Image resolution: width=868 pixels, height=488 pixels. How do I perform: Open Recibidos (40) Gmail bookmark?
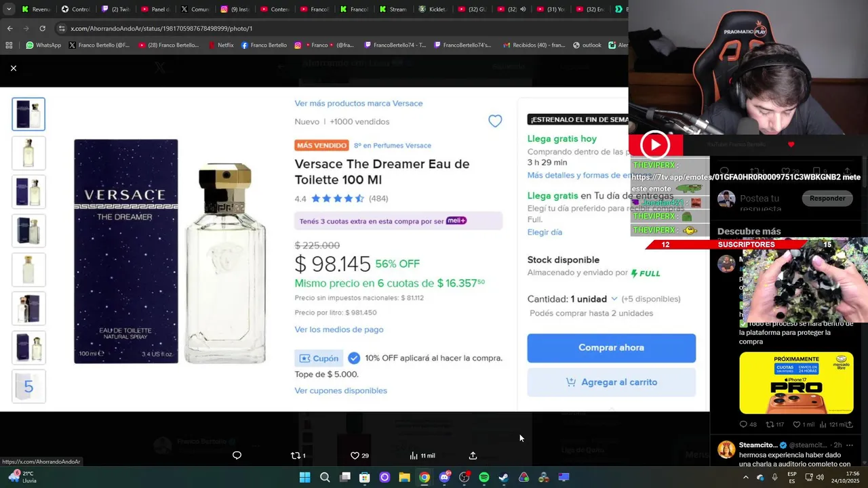pos(534,45)
